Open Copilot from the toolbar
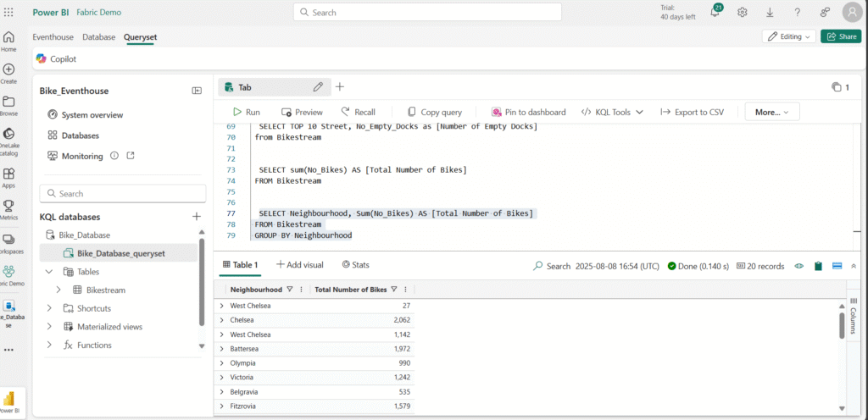The width and height of the screenshot is (868, 420). [x=57, y=58]
